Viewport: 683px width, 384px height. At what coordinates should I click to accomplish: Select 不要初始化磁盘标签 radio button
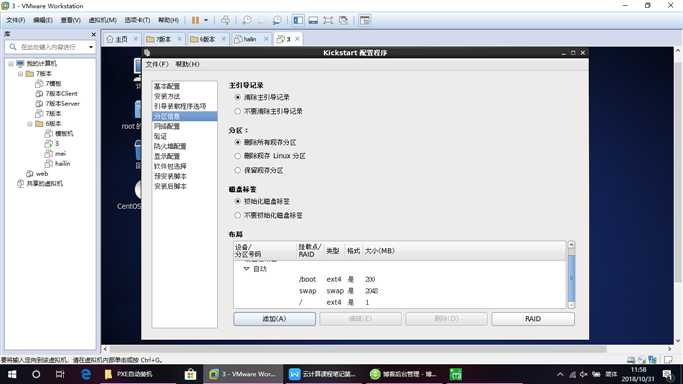pos(237,215)
